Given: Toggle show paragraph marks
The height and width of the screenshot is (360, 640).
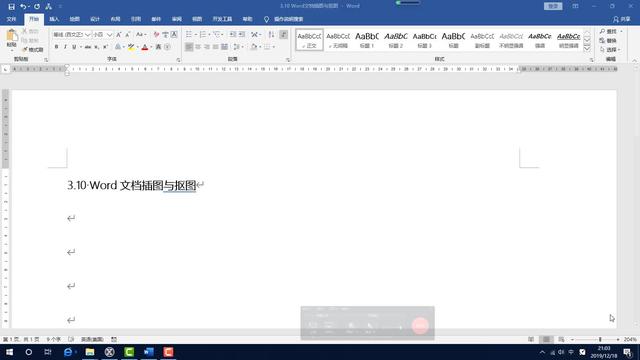Looking at the screenshot, I should (283, 35).
